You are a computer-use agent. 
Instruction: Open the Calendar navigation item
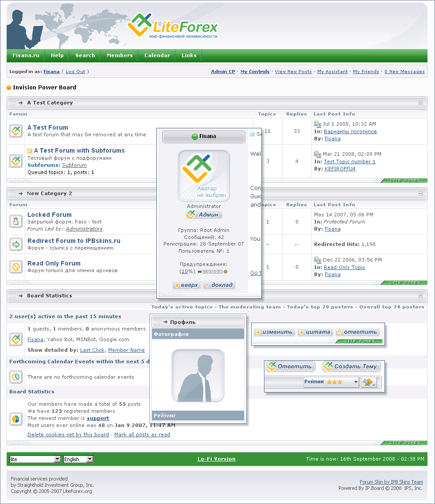tap(157, 55)
